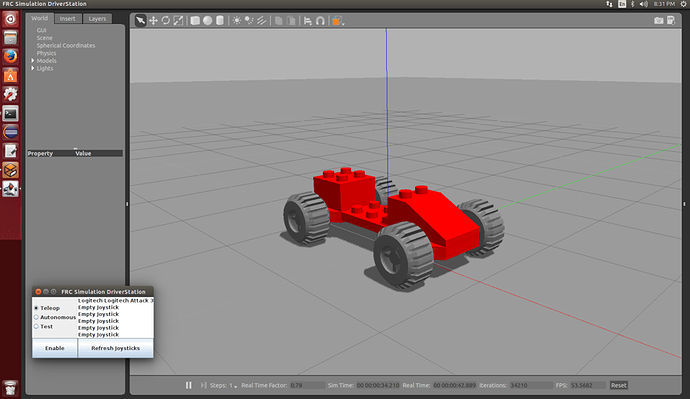This screenshot has width=690, height=399.
Task: Click Refresh Joysticks button
Action: tap(115, 348)
